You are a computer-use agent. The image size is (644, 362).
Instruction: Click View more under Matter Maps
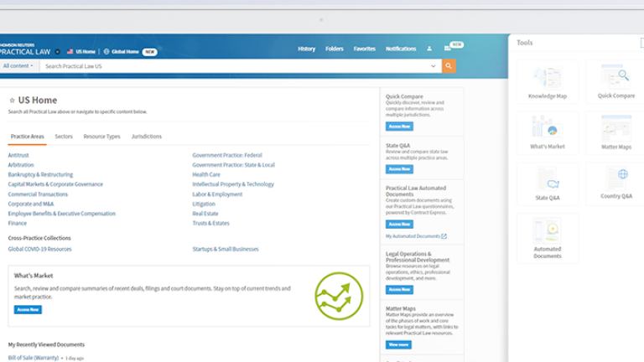point(398,344)
